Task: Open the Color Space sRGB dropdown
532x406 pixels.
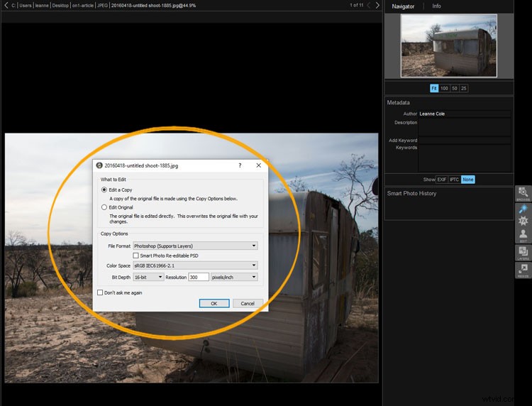Action: click(x=196, y=265)
